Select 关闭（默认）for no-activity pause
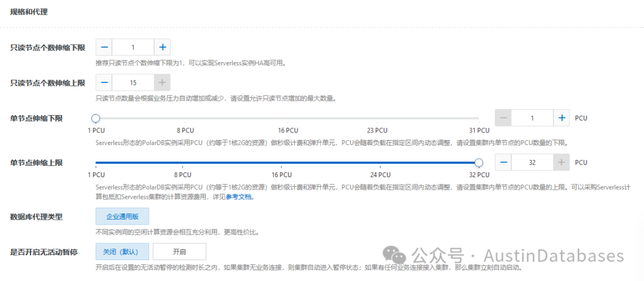This screenshot has width=644, height=281. [122, 251]
